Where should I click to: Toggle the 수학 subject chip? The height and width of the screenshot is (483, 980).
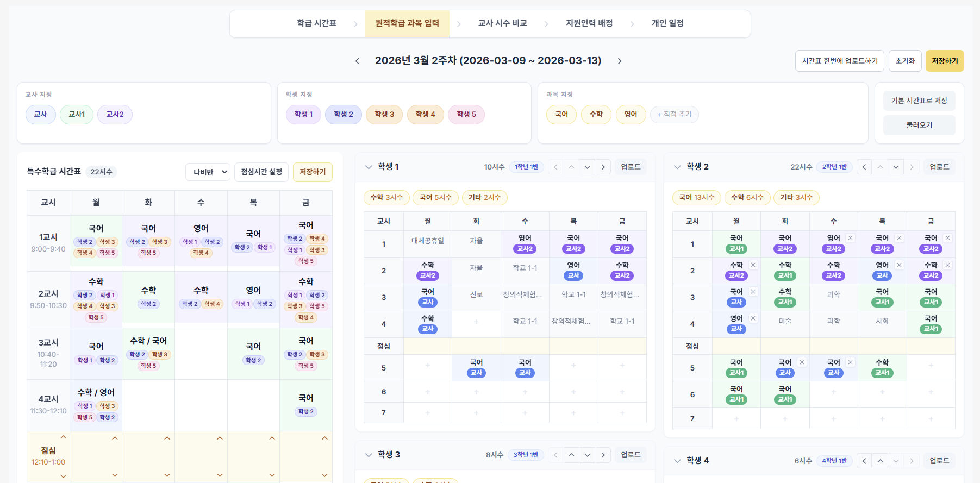pyautogui.click(x=596, y=115)
